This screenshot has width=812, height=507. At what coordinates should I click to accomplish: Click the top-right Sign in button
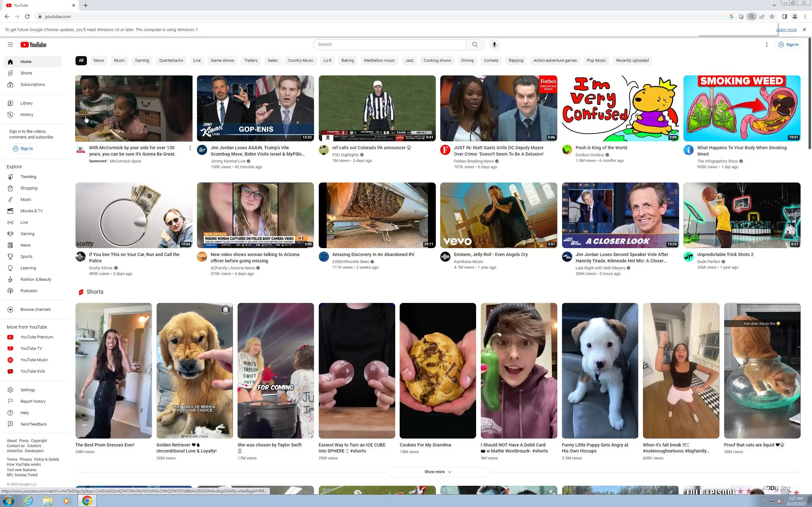click(788, 45)
